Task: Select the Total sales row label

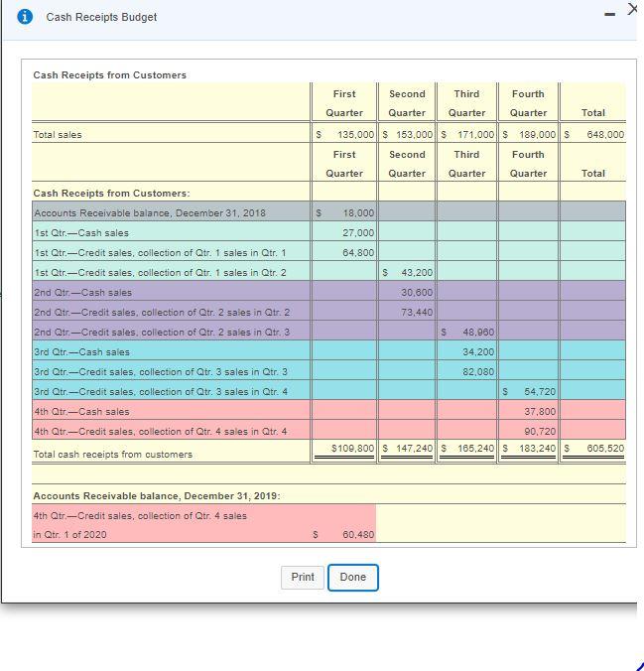Action: pos(58,134)
